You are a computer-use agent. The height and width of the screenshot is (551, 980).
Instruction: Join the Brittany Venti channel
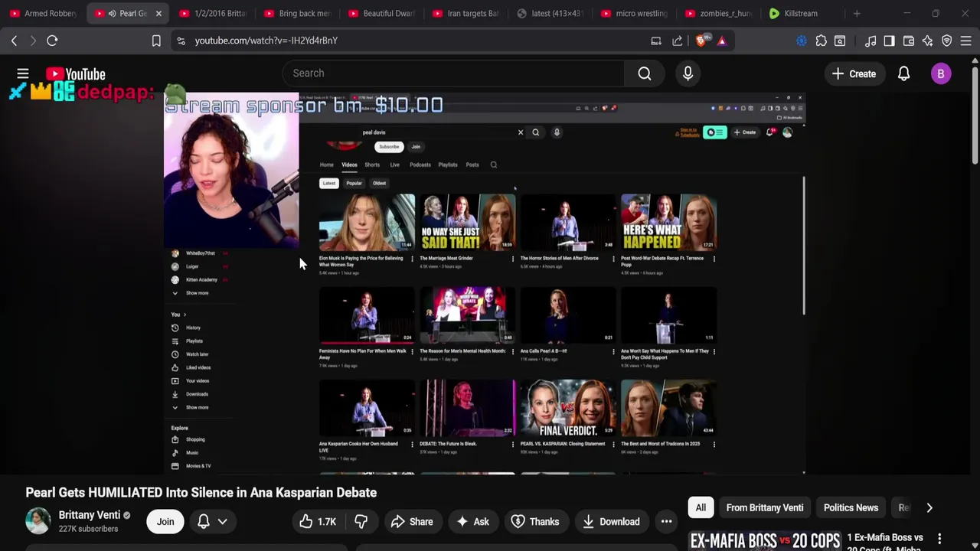(165, 521)
